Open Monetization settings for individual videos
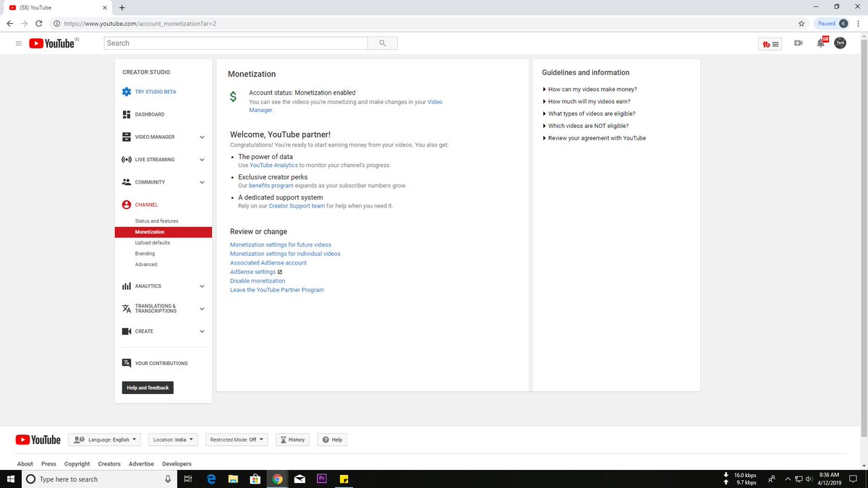The width and height of the screenshot is (868, 488). pyautogui.click(x=285, y=254)
